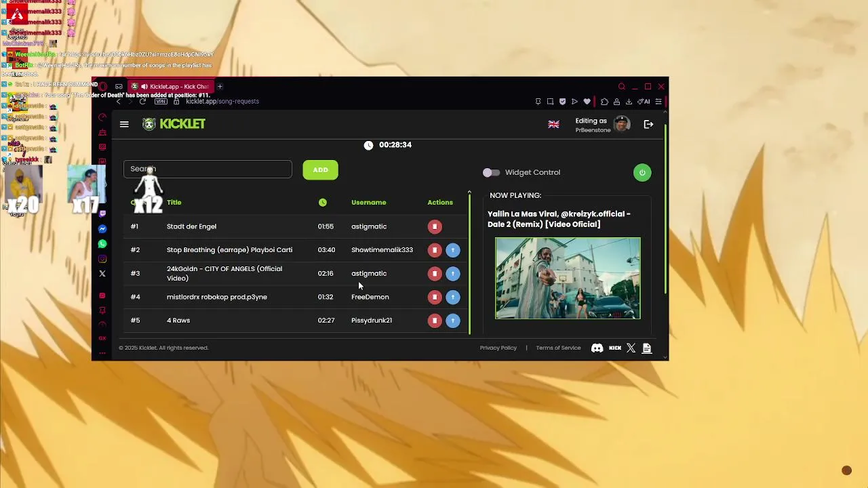Open Instagram in browser sidebar
The height and width of the screenshot is (488, 868).
coord(102,259)
